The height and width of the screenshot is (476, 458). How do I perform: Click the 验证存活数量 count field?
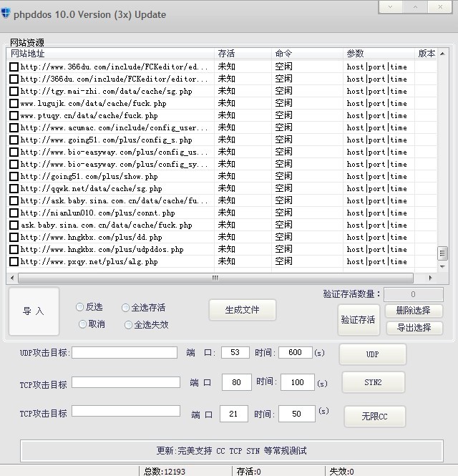(x=414, y=294)
